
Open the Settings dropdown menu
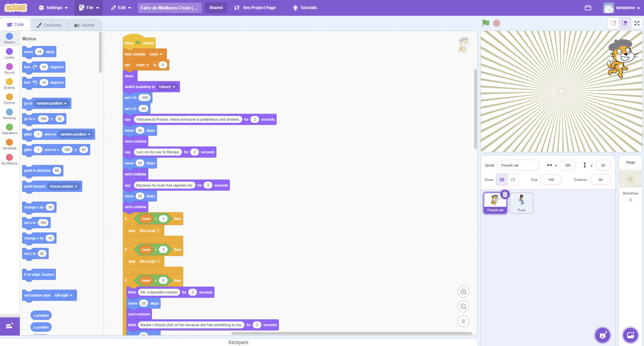click(53, 8)
